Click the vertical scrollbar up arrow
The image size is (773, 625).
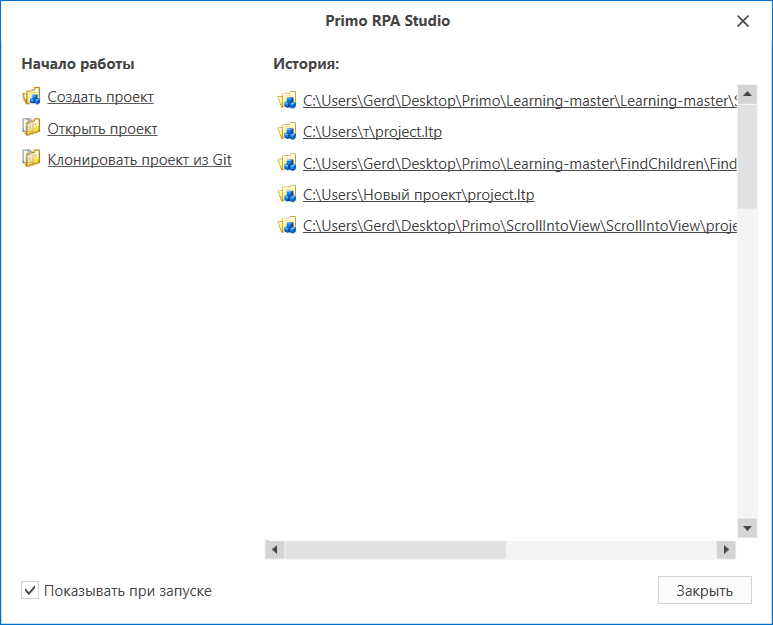coord(747,94)
